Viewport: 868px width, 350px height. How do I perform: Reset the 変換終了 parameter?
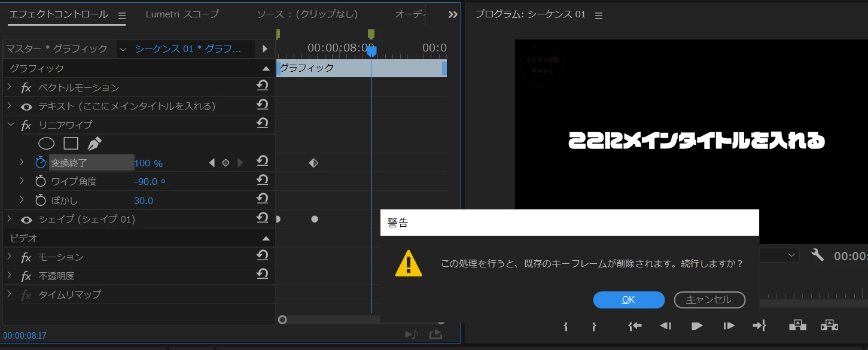click(262, 162)
